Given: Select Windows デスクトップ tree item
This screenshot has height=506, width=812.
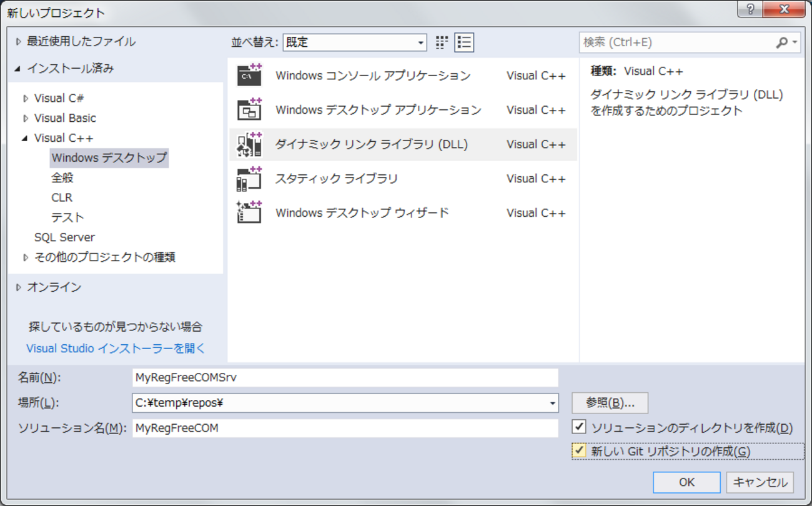Looking at the screenshot, I should pos(109,157).
